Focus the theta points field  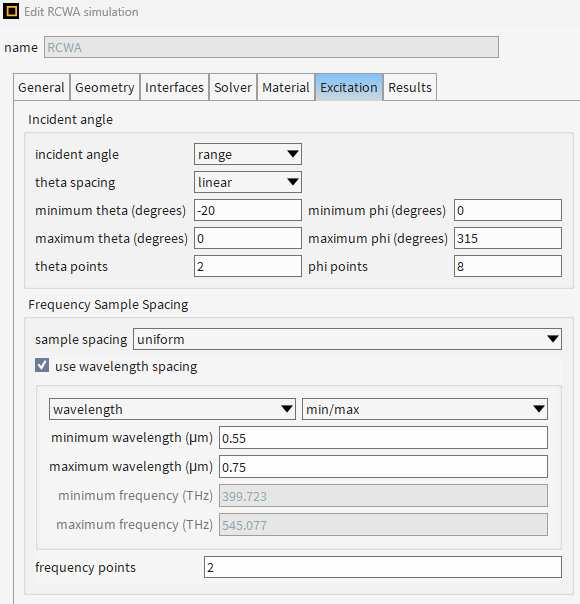(x=248, y=266)
